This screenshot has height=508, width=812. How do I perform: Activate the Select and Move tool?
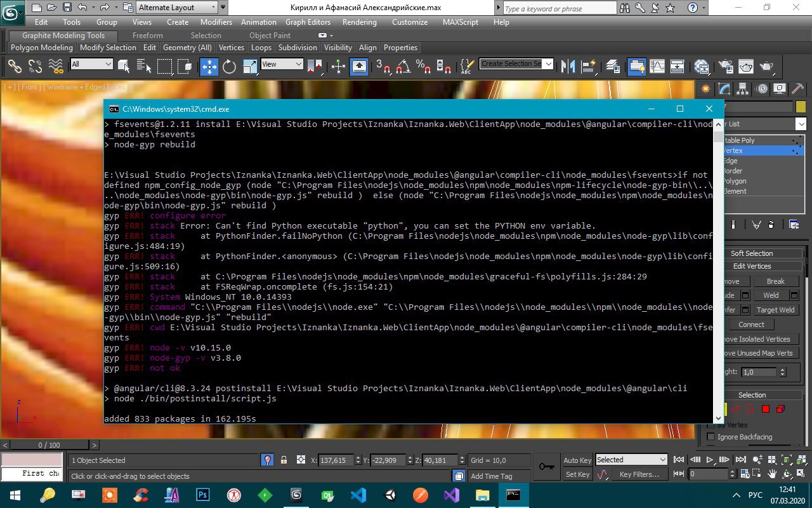coord(209,66)
